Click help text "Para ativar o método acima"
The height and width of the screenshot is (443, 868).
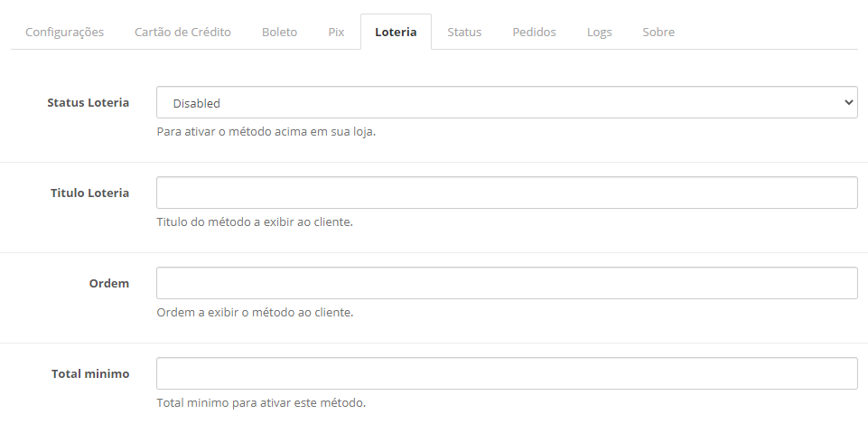[266, 131]
